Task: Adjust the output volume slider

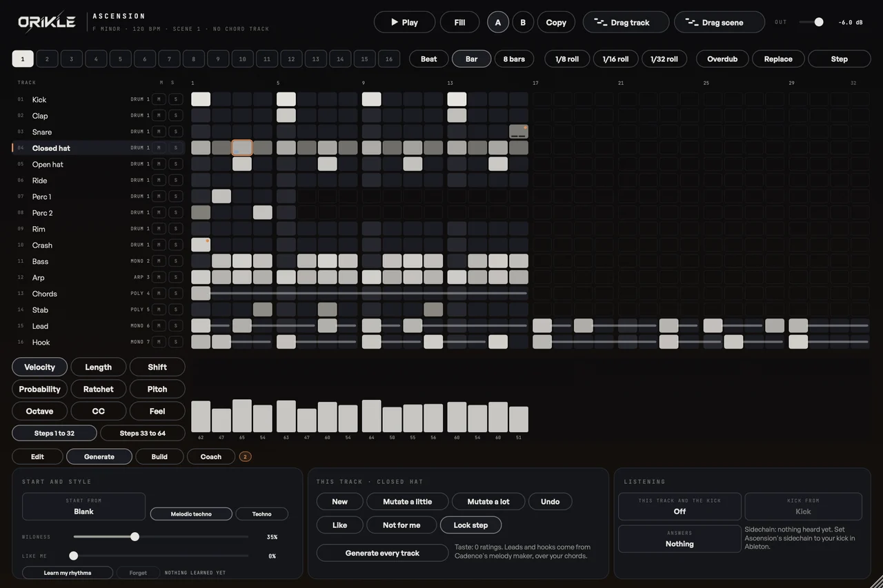Action: (x=818, y=22)
